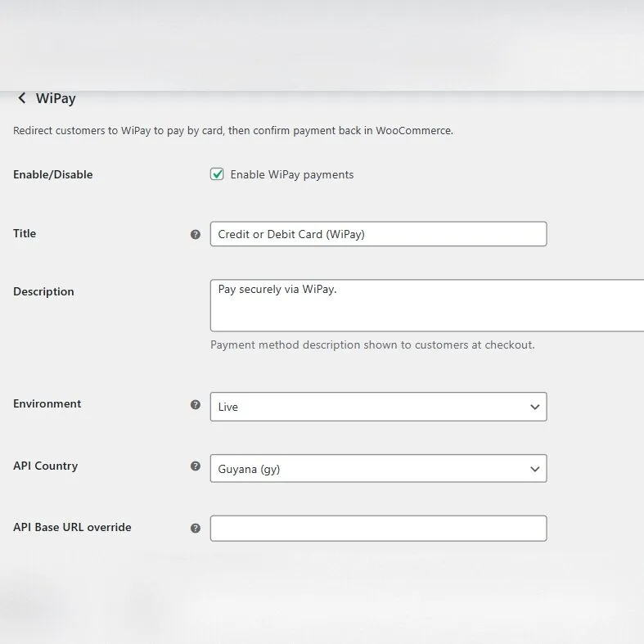644x644 pixels.
Task: Click into the Description text area
Action: click(427, 305)
